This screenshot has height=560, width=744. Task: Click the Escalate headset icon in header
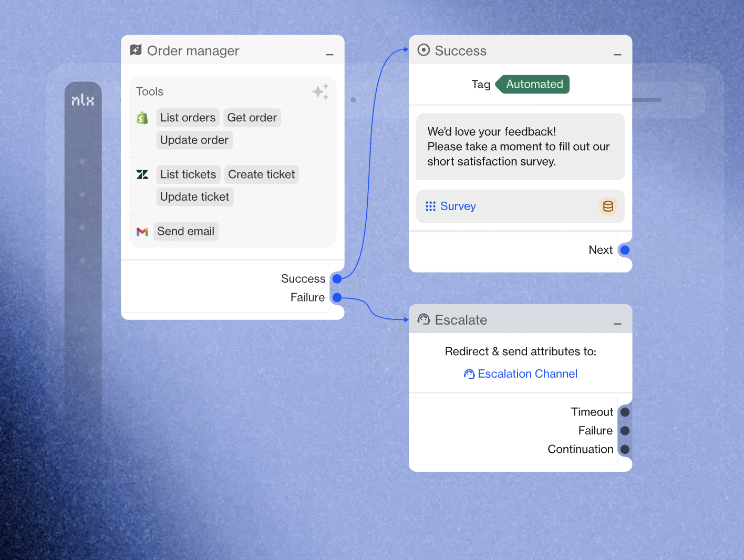(x=423, y=319)
